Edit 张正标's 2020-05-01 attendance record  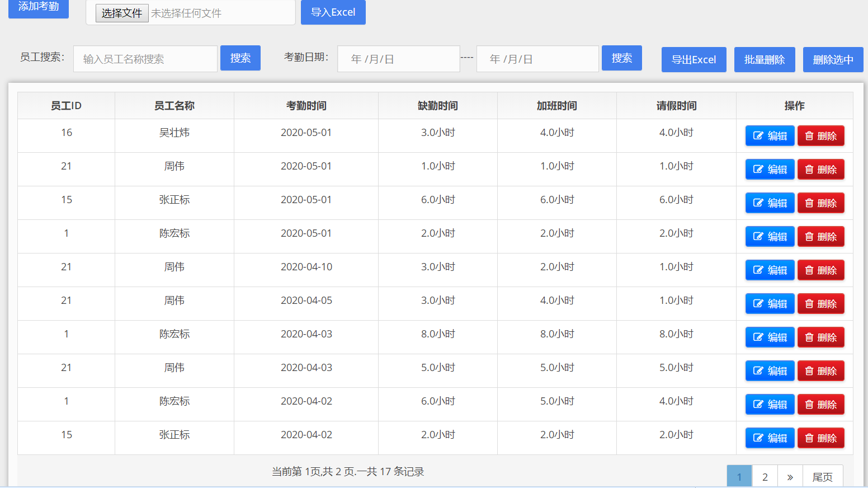(770, 203)
